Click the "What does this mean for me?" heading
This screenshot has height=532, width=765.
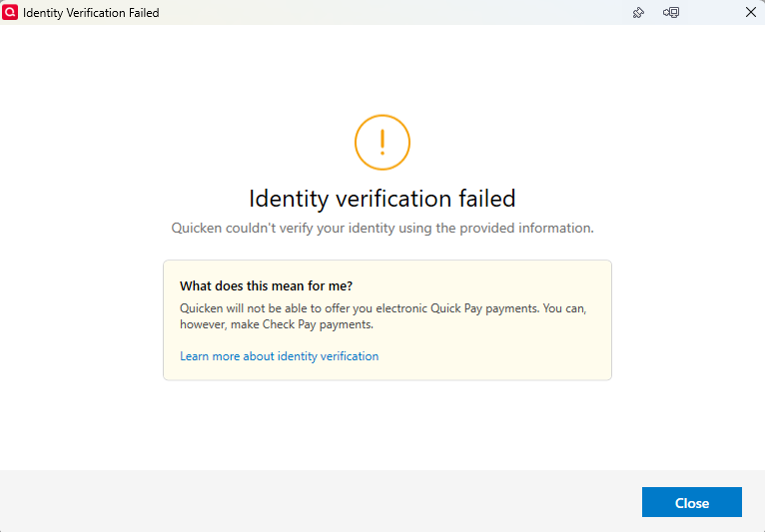coord(266,286)
